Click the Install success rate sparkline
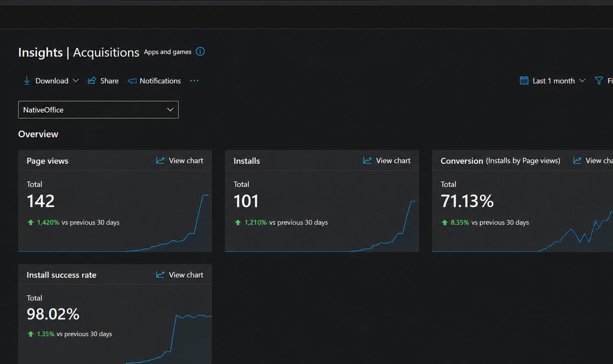The image size is (613, 364). pos(169,339)
